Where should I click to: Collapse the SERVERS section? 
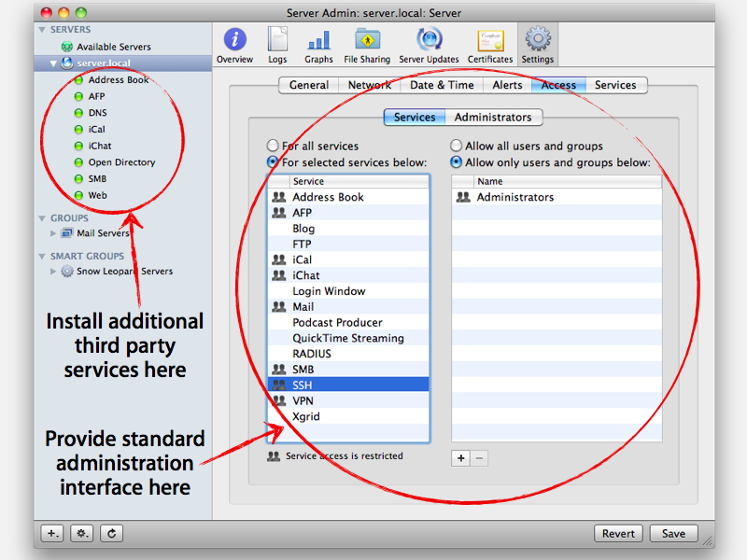42,30
